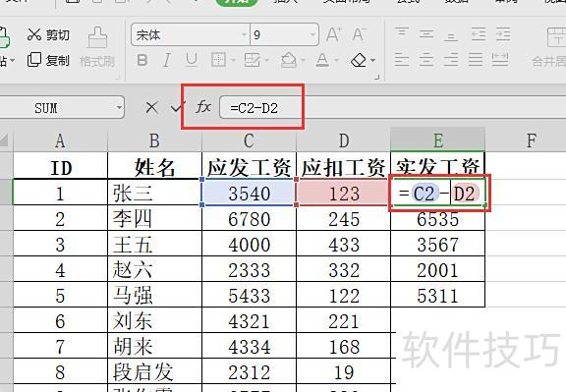The height and width of the screenshot is (392, 566).
Task: Open the Name Box SUM dropdown
Action: point(119,107)
